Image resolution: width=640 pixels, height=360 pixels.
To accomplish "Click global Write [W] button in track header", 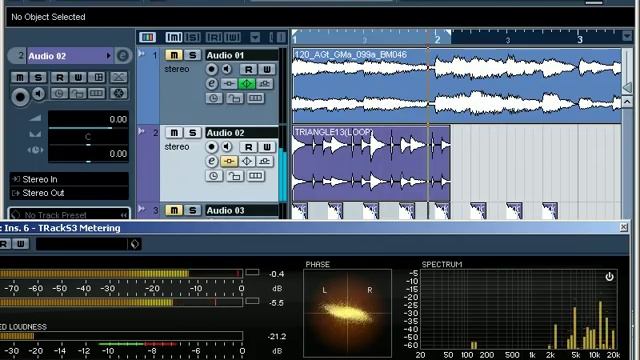I will click(x=232, y=38).
